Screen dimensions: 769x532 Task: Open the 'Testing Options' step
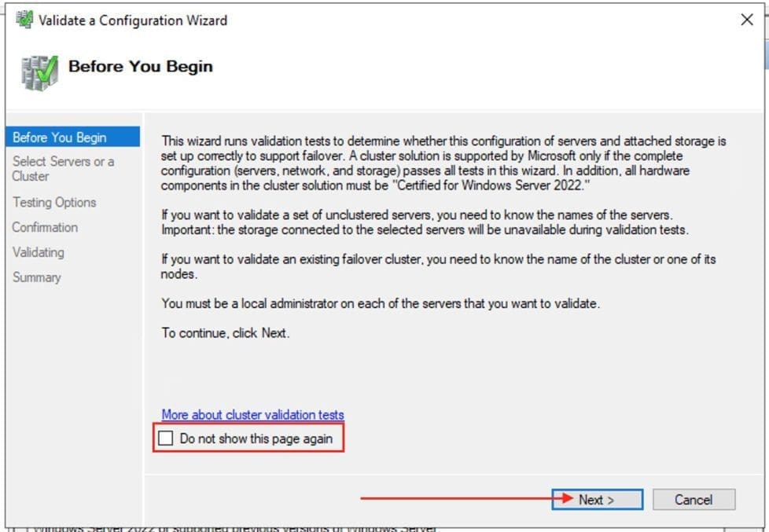click(54, 202)
